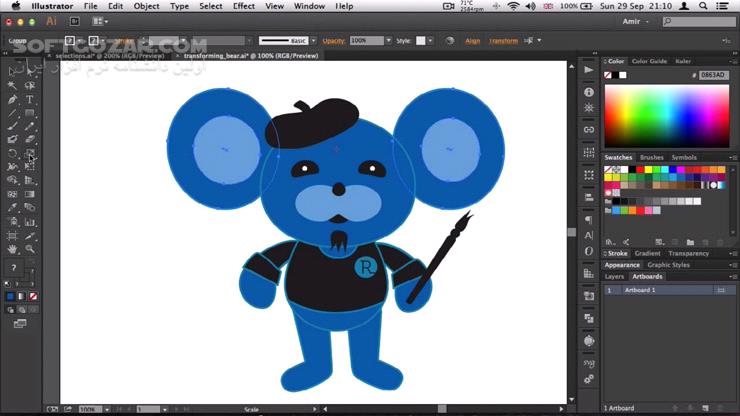Open the Swatches panel options menu

tap(733, 158)
